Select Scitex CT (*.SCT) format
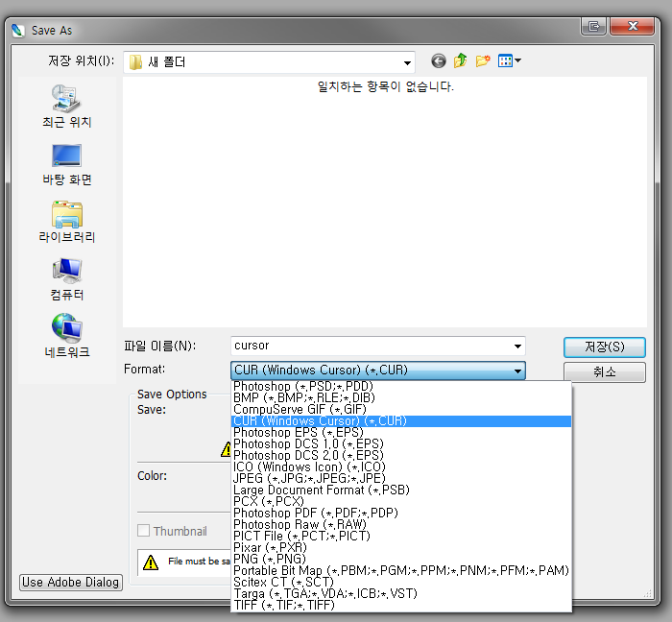 coord(401,583)
